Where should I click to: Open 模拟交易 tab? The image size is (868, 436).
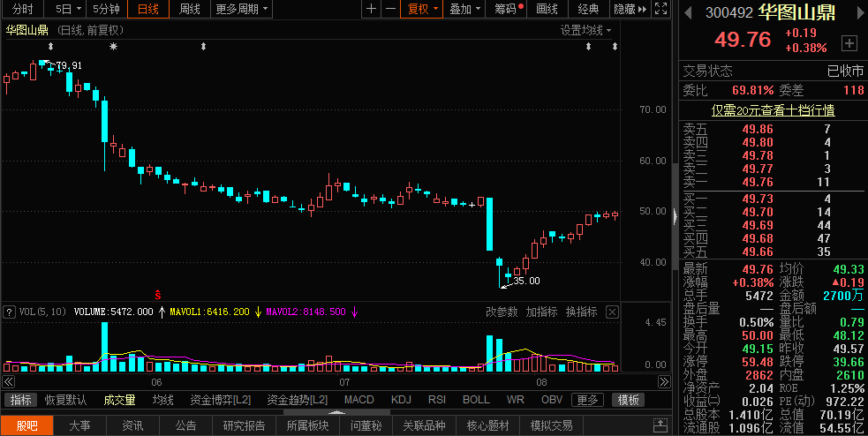[x=551, y=425]
